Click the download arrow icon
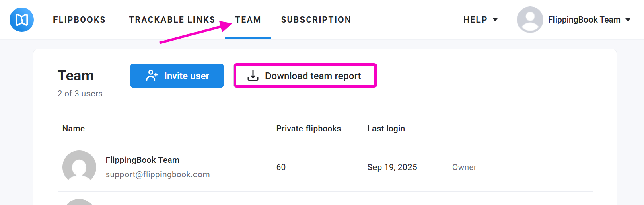 tap(253, 76)
